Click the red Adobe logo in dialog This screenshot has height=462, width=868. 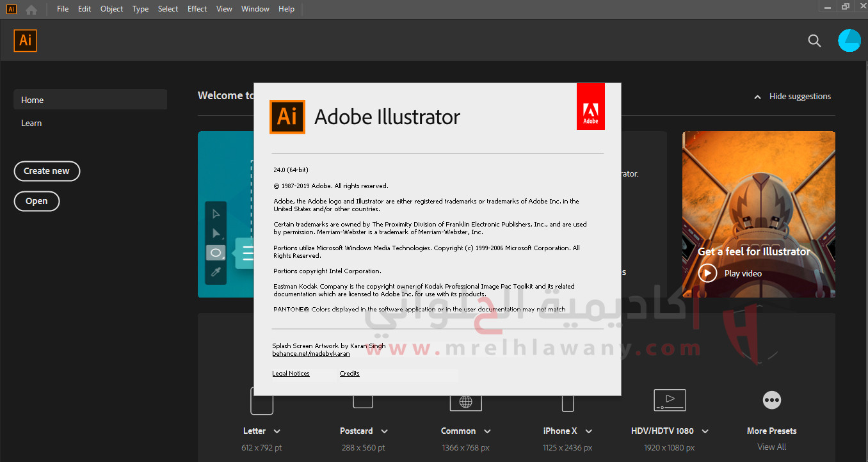tap(590, 107)
